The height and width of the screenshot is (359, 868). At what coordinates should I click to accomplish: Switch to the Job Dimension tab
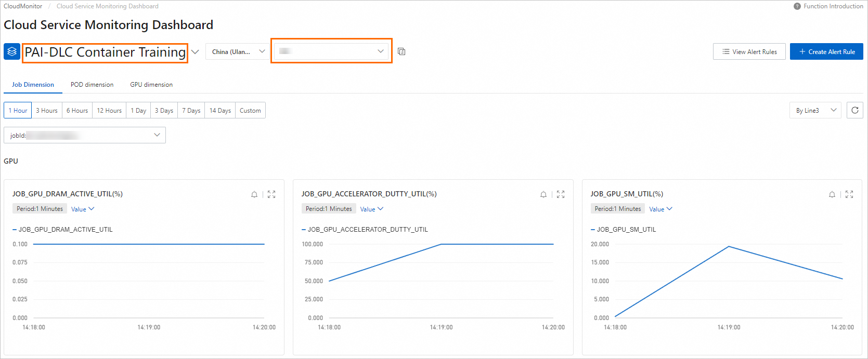click(x=33, y=85)
